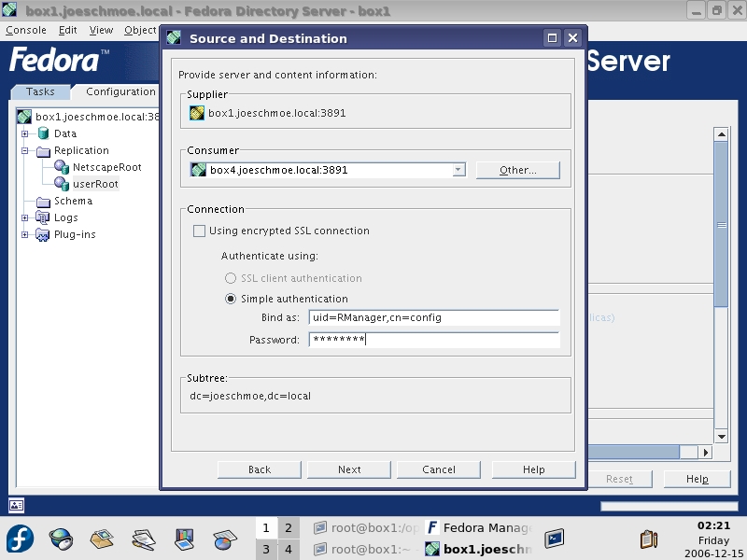Click the Data database icon in tree

pyautogui.click(x=43, y=133)
